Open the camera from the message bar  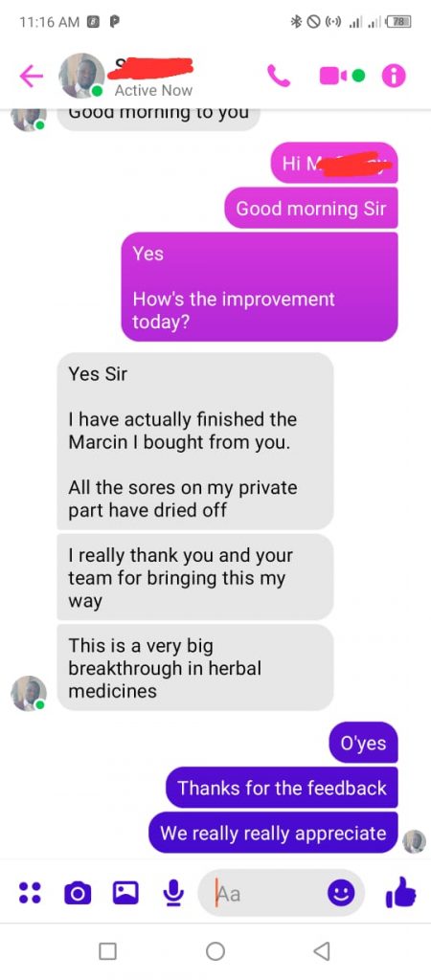click(79, 893)
